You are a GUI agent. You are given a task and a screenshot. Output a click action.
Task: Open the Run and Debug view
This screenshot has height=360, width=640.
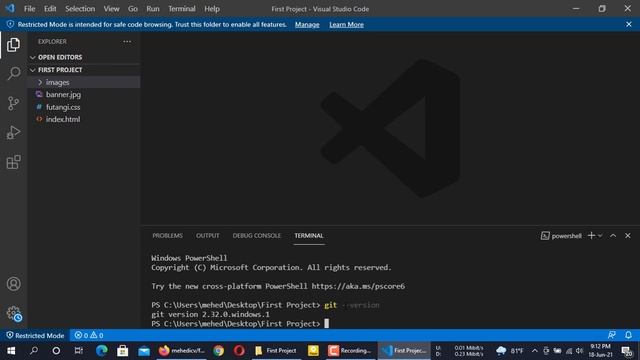point(13,133)
